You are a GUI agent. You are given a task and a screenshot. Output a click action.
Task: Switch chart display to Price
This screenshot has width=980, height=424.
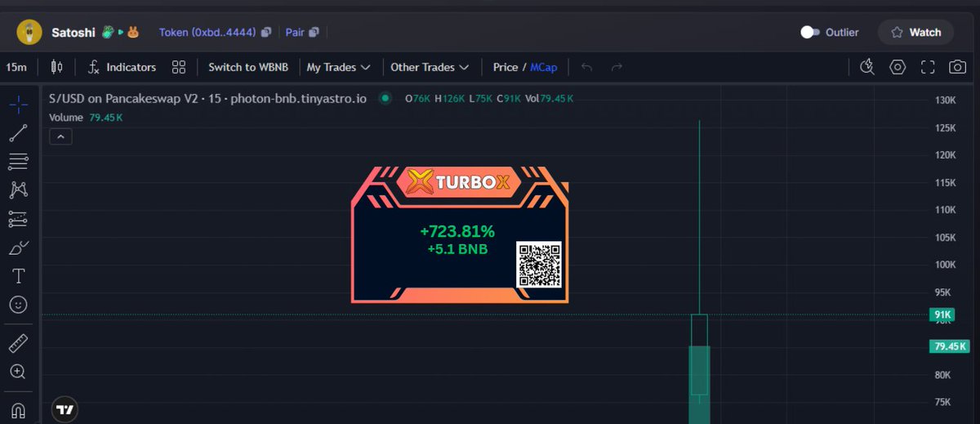coord(506,67)
